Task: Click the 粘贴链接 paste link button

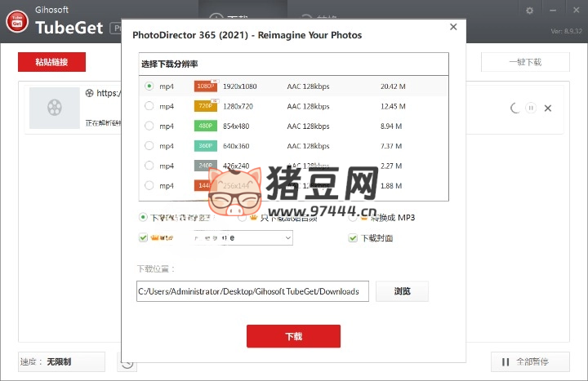Action: [x=51, y=62]
